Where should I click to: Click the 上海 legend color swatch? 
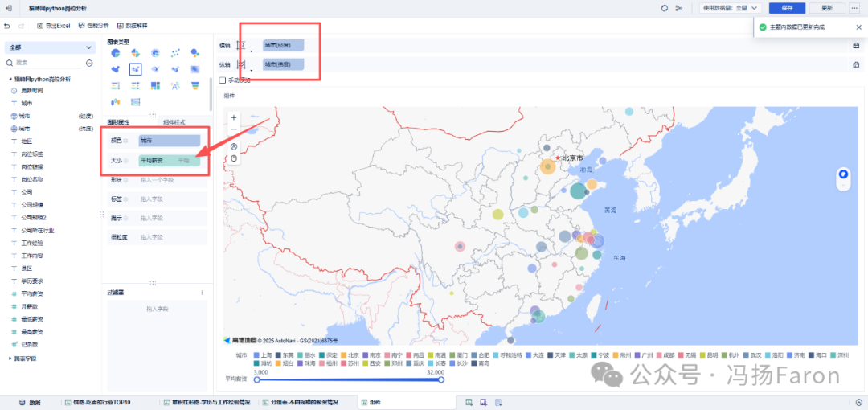256,355
